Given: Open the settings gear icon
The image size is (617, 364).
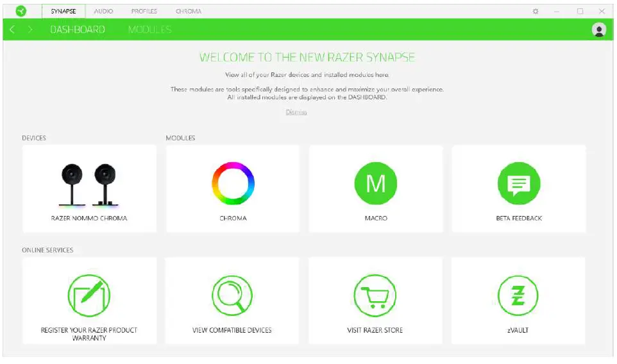Looking at the screenshot, I should click(x=535, y=12).
